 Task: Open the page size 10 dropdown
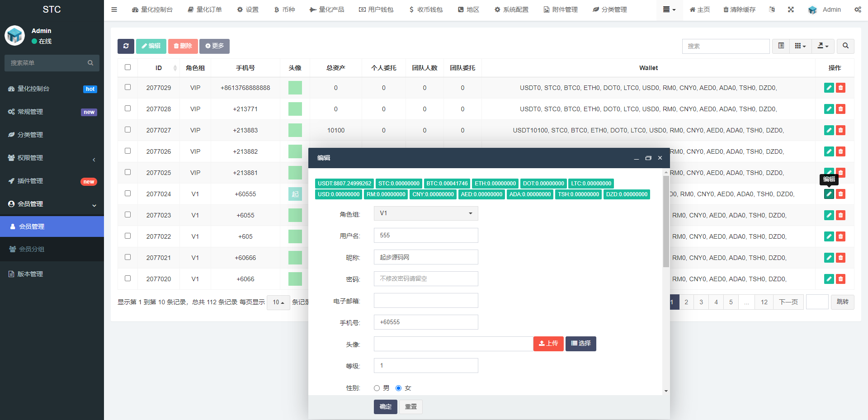278,302
